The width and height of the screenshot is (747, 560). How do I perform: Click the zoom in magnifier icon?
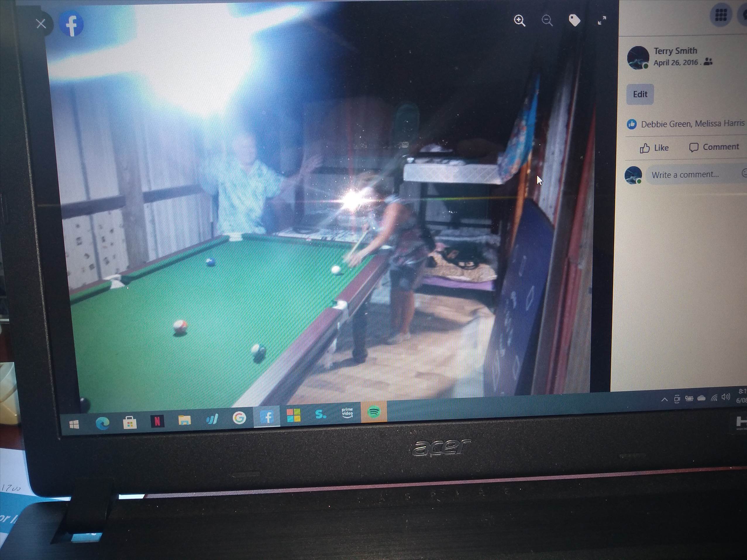click(x=519, y=20)
